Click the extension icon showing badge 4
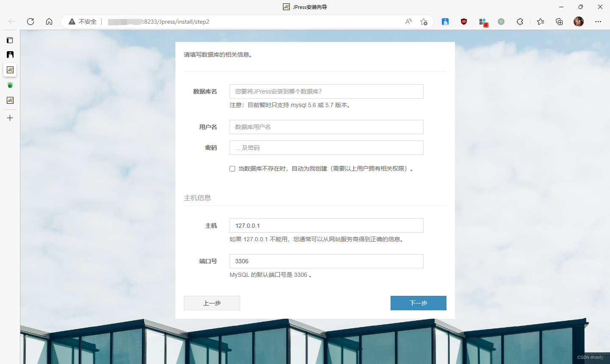This screenshot has height=364, width=610. (483, 22)
